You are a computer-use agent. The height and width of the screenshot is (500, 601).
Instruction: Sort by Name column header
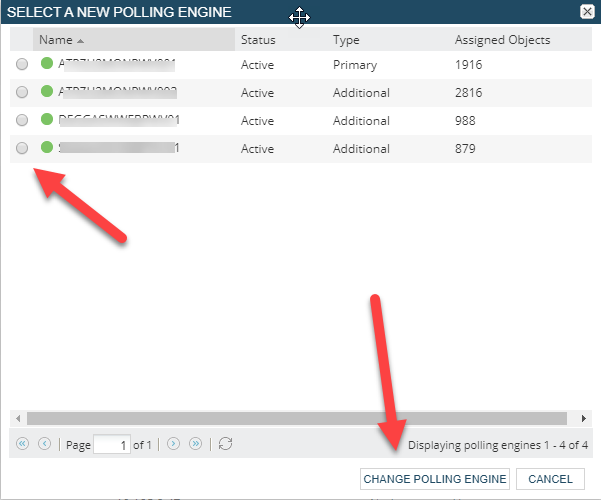coord(134,39)
